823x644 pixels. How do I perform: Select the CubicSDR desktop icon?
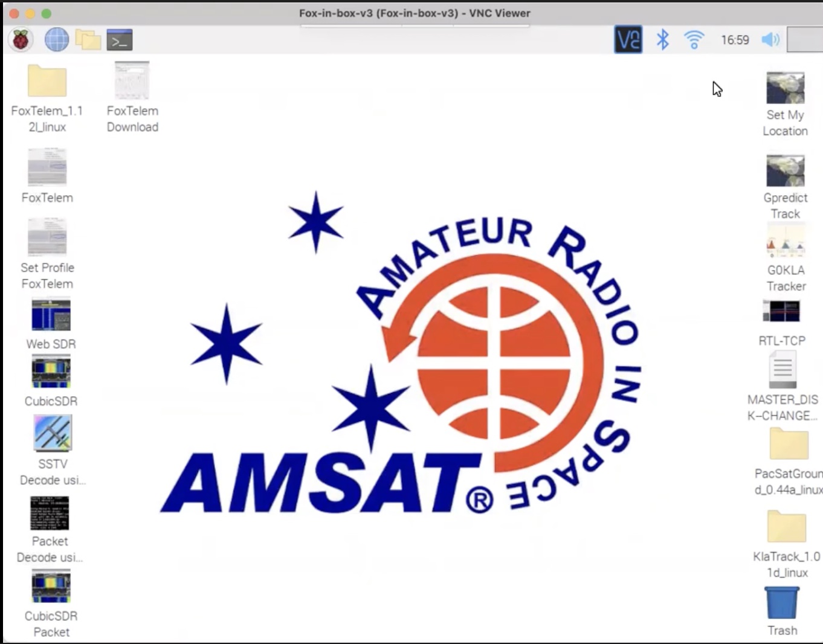click(51, 372)
